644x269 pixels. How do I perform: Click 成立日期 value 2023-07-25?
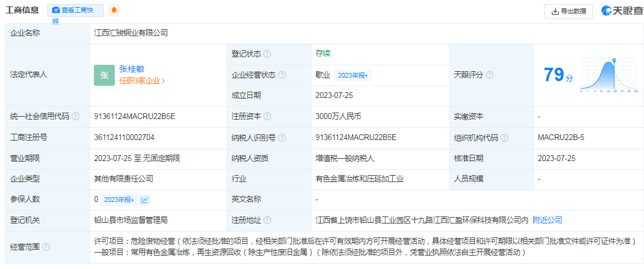pyautogui.click(x=335, y=96)
